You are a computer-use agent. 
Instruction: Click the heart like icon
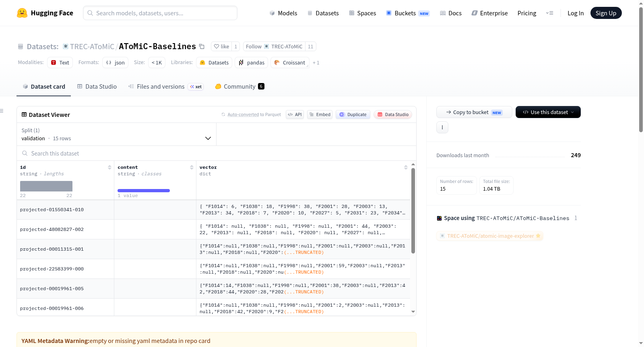click(217, 47)
